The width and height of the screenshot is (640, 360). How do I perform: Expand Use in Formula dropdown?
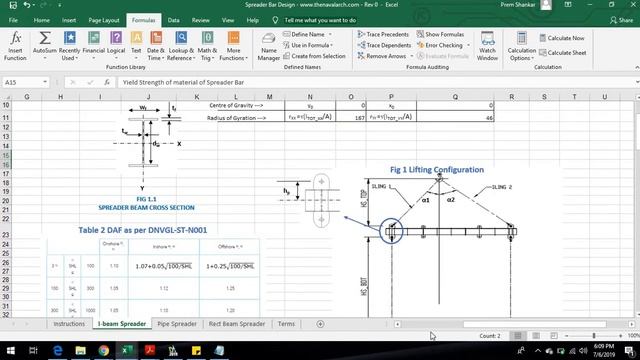pos(332,45)
